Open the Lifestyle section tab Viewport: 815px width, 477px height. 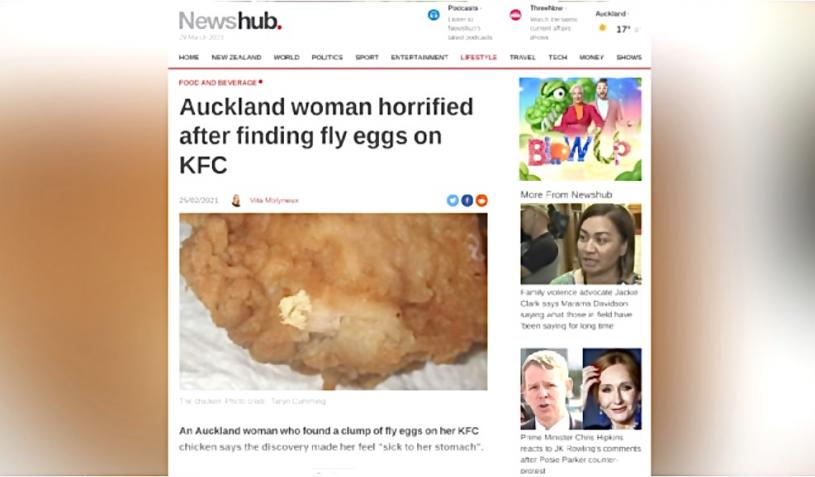pos(479,57)
